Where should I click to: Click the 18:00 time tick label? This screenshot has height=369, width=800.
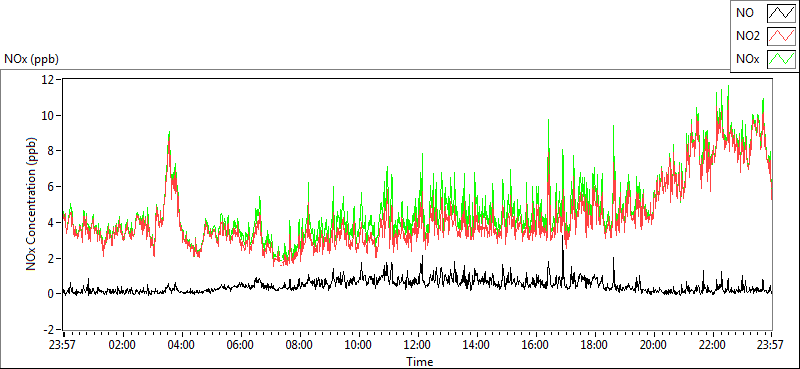595,344
